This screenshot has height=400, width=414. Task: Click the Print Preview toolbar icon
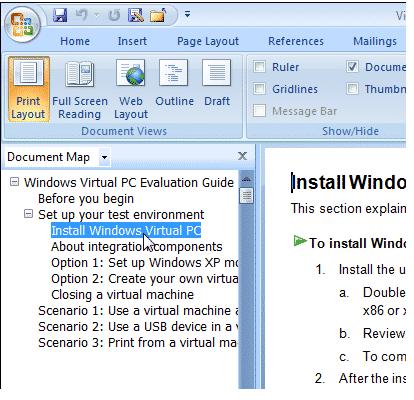tap(136, 15)
